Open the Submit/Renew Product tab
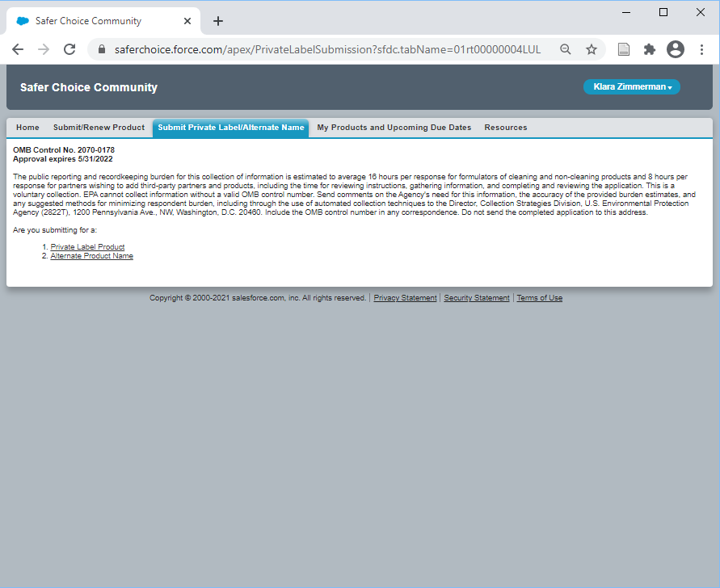The image size is (720, 588). tap(99, 128)
